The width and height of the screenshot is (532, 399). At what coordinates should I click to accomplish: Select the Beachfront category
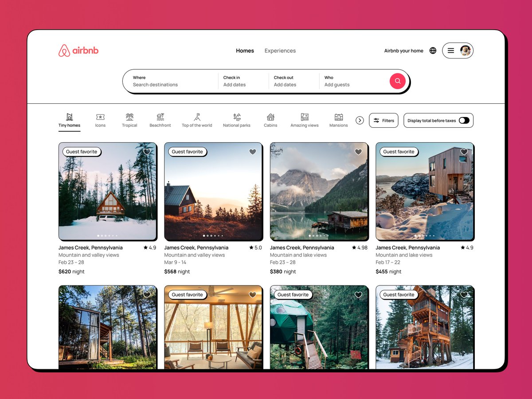point(160,120)
